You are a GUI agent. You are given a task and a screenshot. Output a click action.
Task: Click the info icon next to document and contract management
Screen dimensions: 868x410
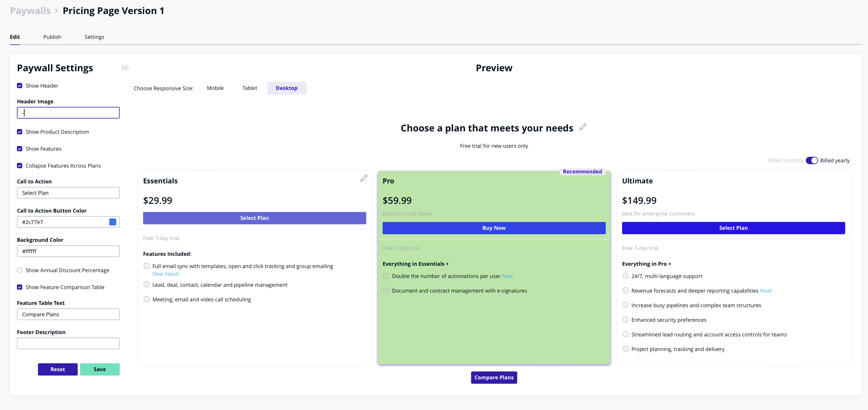[x=386, y=290]
